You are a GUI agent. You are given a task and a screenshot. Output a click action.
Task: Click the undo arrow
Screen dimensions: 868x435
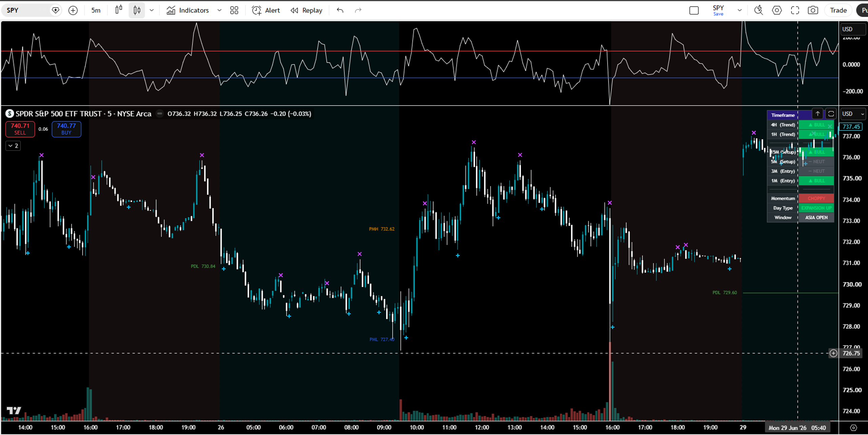(x=340, y=11)
